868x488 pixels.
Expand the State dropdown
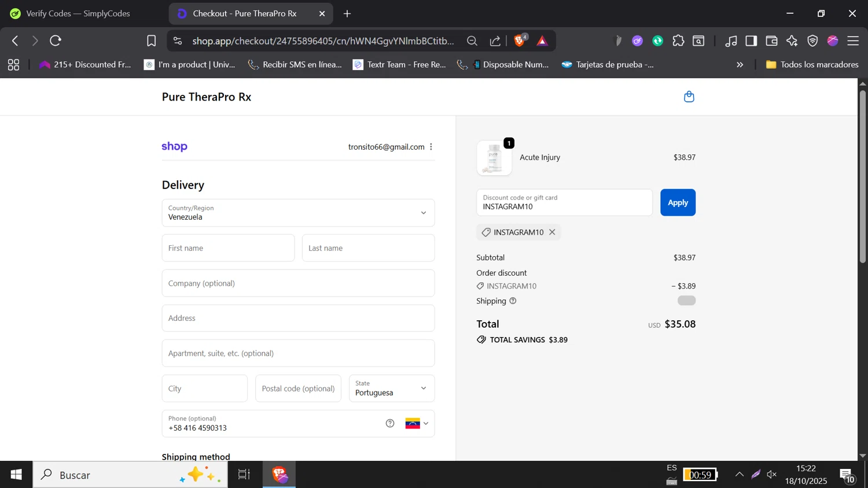pos(392,389)
